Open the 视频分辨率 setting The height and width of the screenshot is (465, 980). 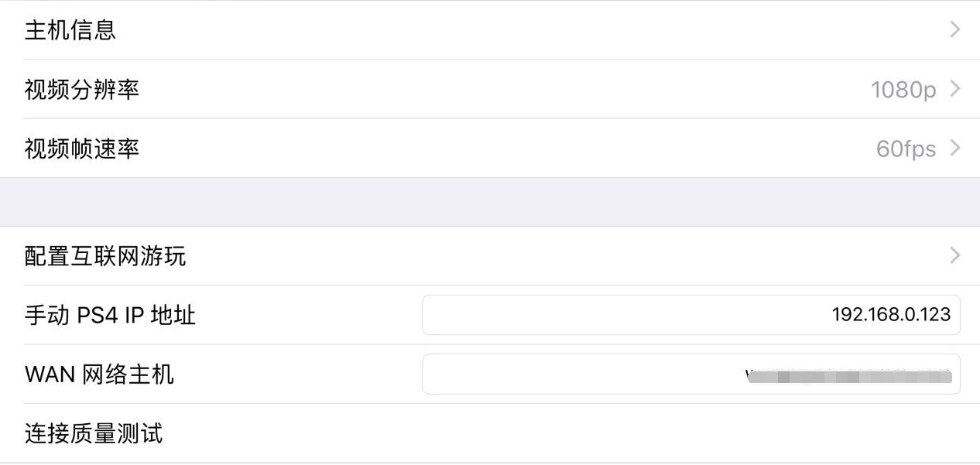pos(82,90)
